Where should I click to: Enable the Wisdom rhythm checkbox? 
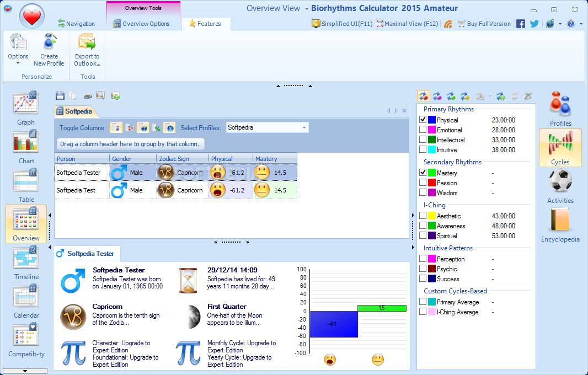pos(423,192)
